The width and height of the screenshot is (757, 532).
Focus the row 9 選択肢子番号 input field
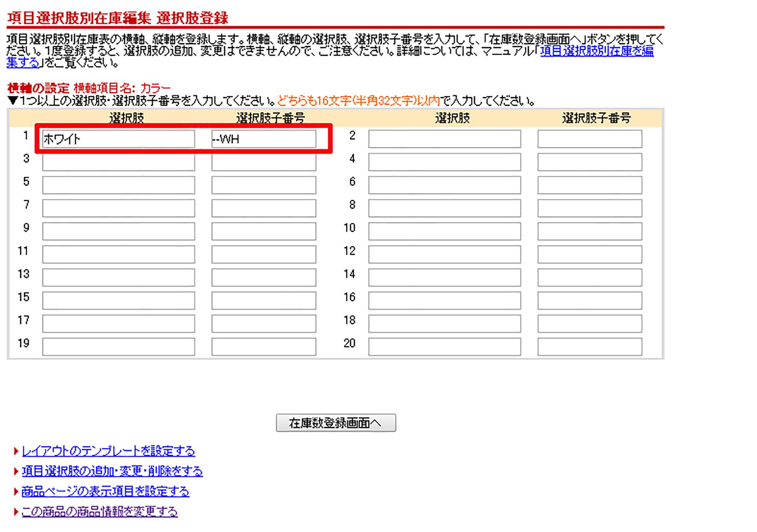[x=264, y=231]
